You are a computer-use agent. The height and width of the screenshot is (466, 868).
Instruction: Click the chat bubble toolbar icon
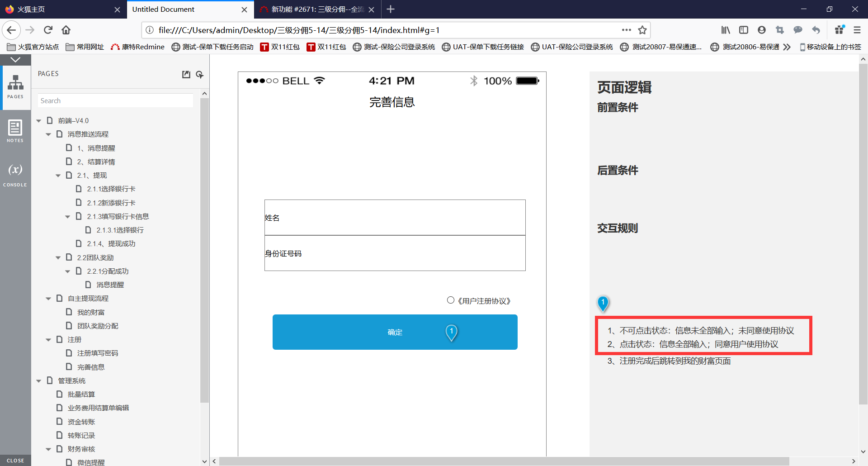pos(798,30)
